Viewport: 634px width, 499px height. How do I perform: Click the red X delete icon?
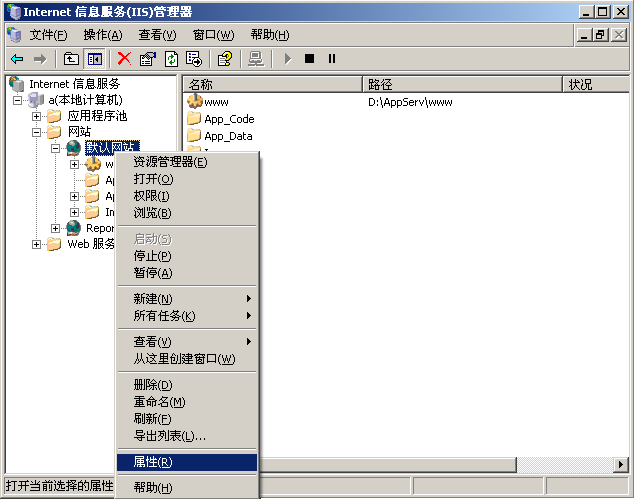(124, 59)
